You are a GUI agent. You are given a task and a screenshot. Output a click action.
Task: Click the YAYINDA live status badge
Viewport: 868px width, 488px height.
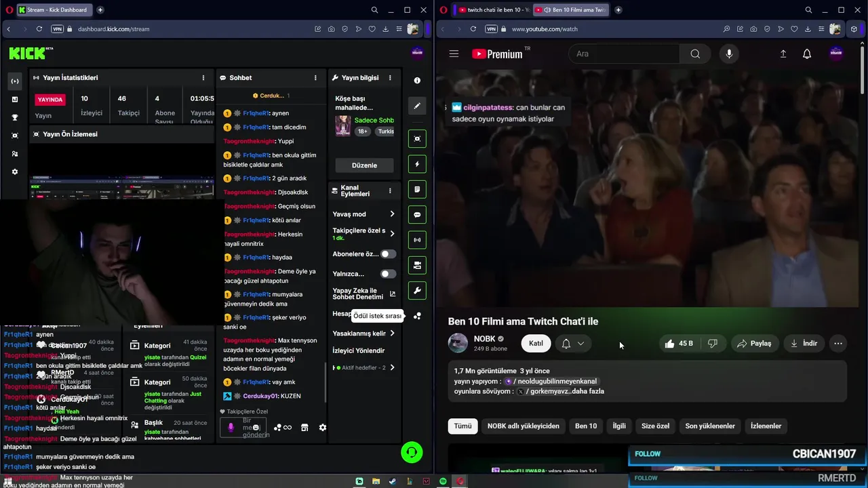pyautogui.click(x=50, y=100)
